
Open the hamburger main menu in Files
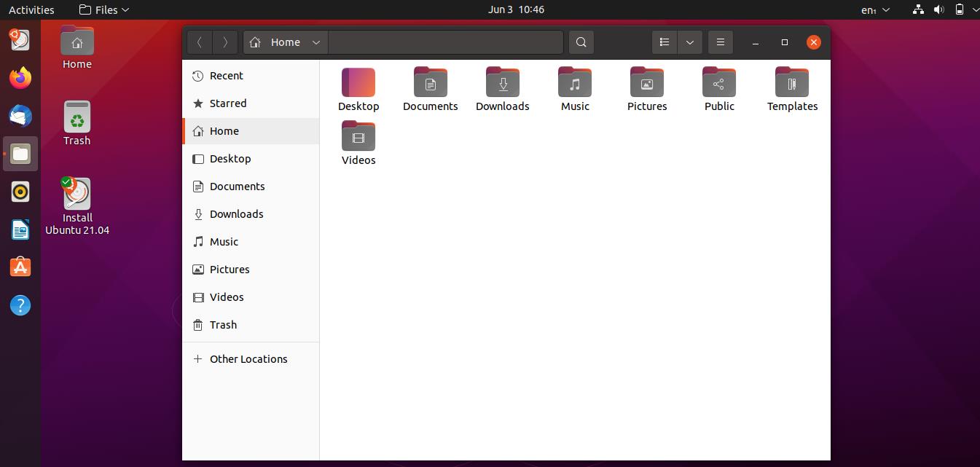(720, 42)
